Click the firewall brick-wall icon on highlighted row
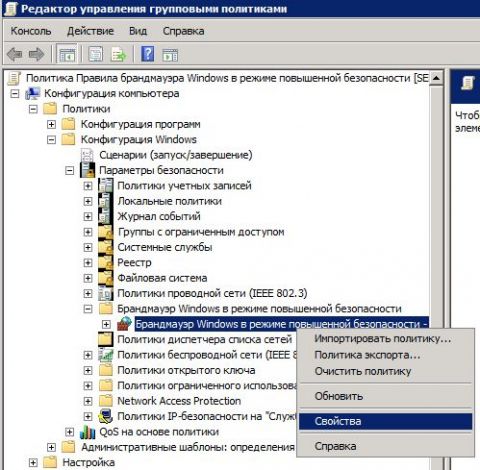The image size is (480, 470). [x=124, y=324]
